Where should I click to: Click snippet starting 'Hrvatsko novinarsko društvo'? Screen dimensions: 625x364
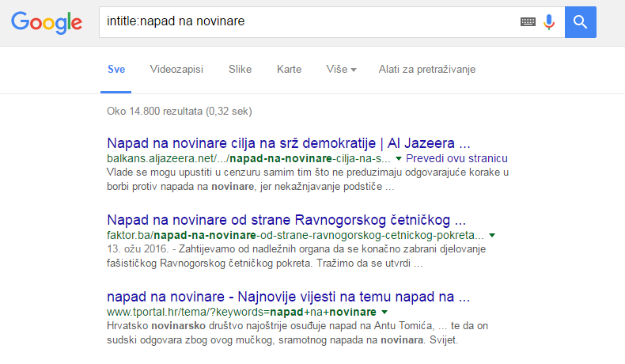(297, 333)
